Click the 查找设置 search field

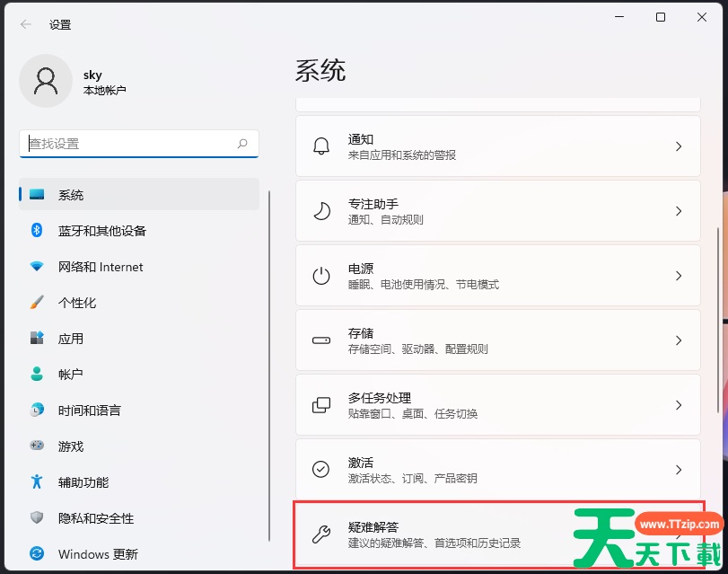(139, 144)
